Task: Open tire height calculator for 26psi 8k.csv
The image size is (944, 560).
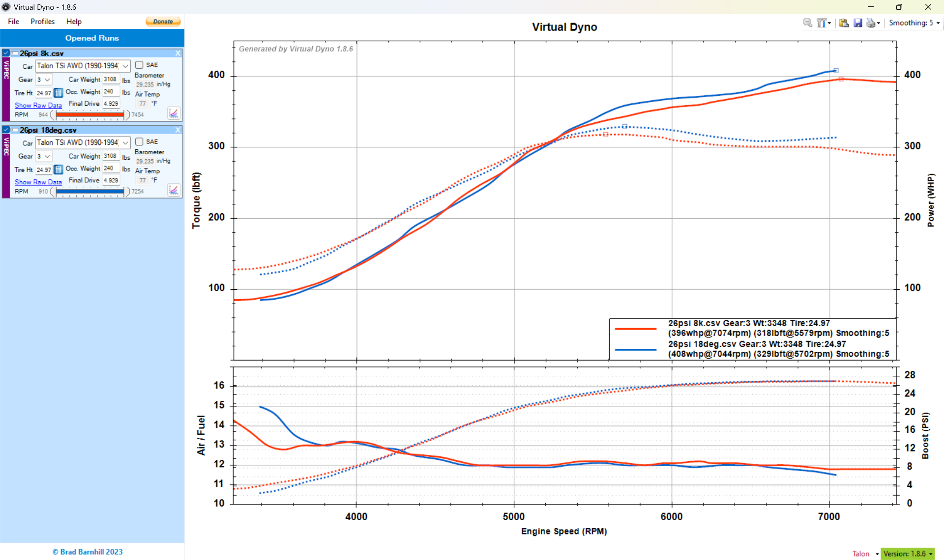Action: coord(58,93)
